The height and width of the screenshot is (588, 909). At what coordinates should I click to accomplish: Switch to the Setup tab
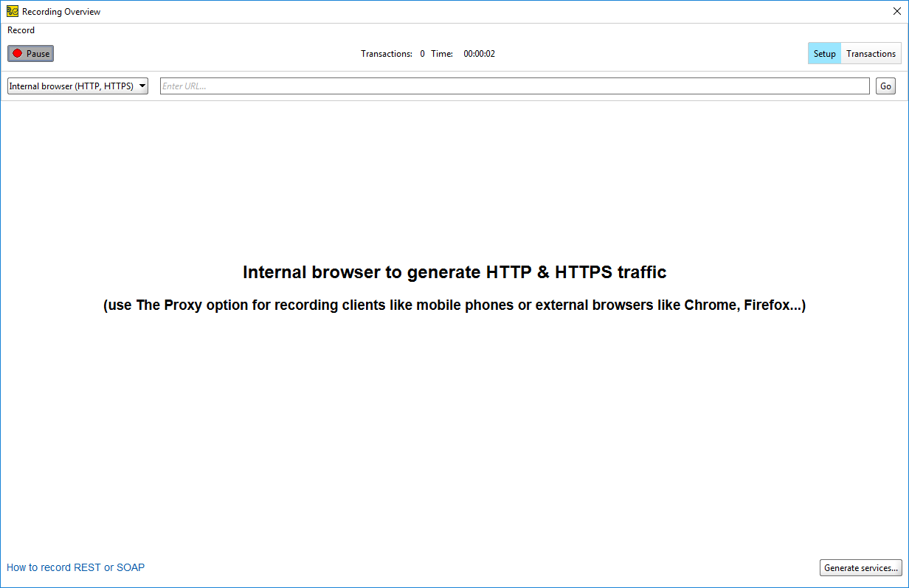point(824,54)
